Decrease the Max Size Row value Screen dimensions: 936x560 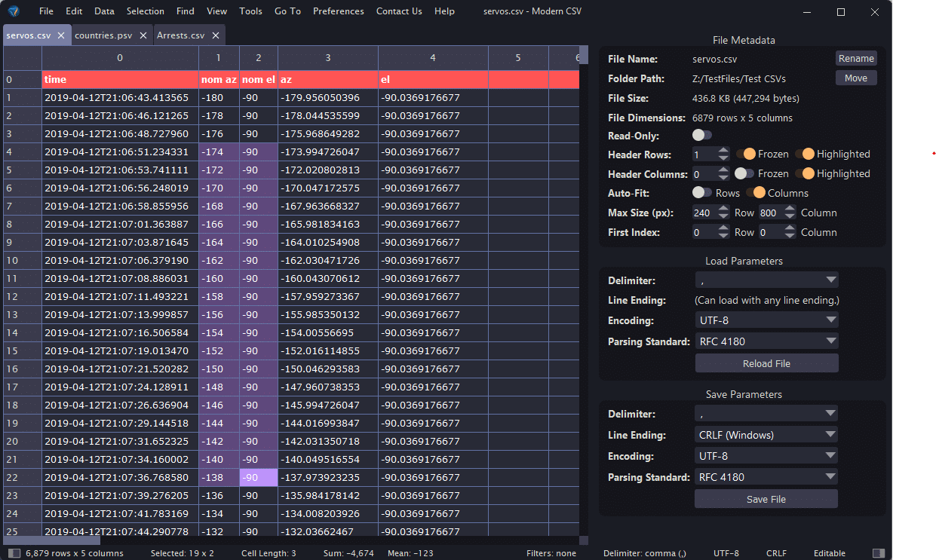[x=724, y=216]
